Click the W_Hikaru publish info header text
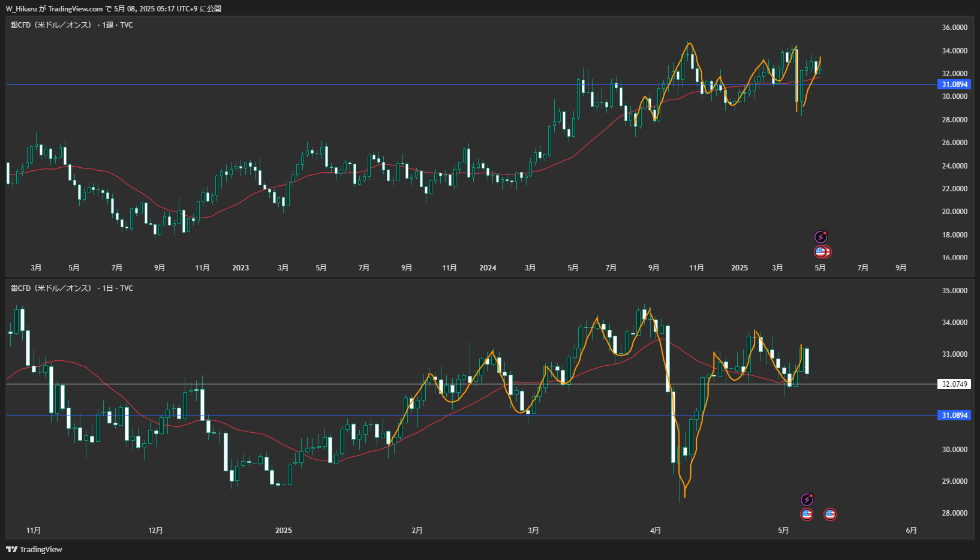Screen dimensions: 980x560 (x=113, y=8)
